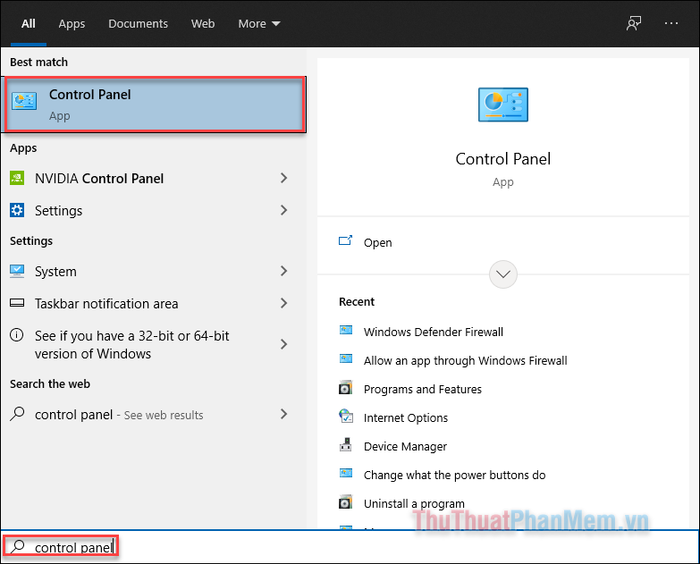Switch to the Documents filter tab
Screen dimensions: 700x564
point(138,24)
